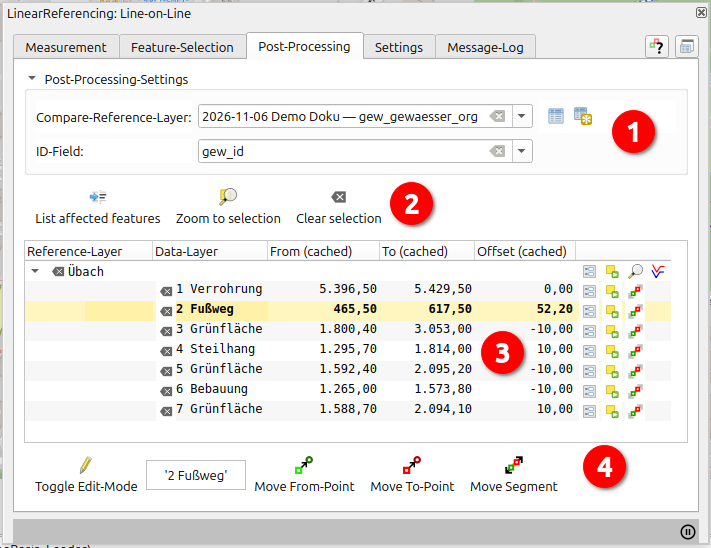Screen dimensions: 711x548
Task: Collapse the Post-Processing-Settings section
Action: click(x=32, y=79)
